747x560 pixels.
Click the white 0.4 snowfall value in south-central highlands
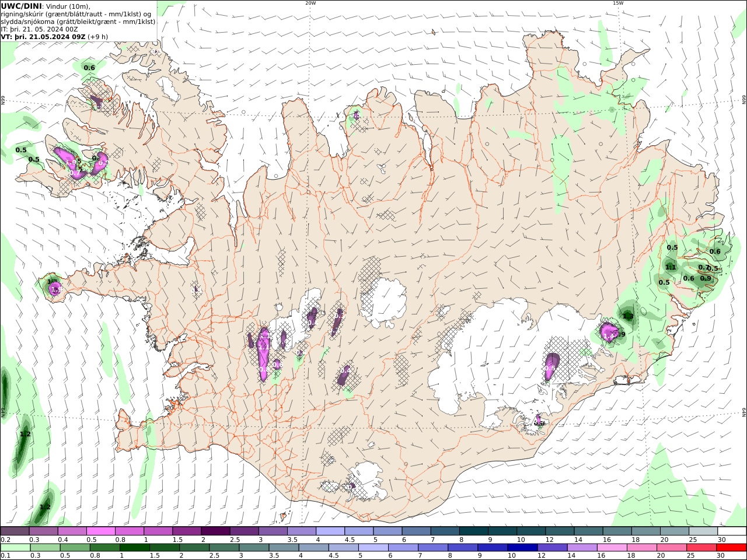click(345, 369)
